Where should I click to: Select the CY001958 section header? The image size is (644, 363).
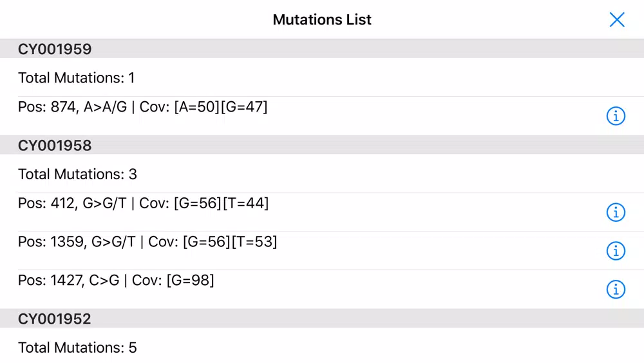[x=322, y=145]
